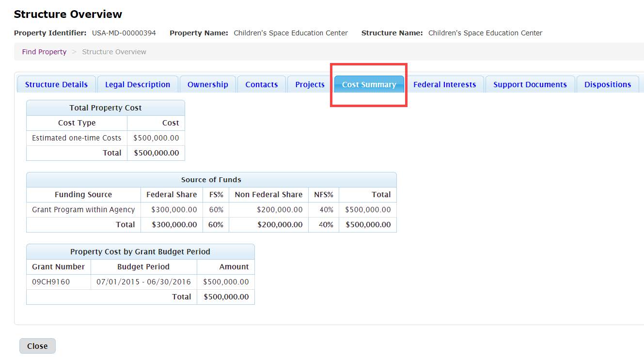Go to the Contacts tab
Image resolution: width=644 pixels, height=359 pixels.
[x=261, y=84]
